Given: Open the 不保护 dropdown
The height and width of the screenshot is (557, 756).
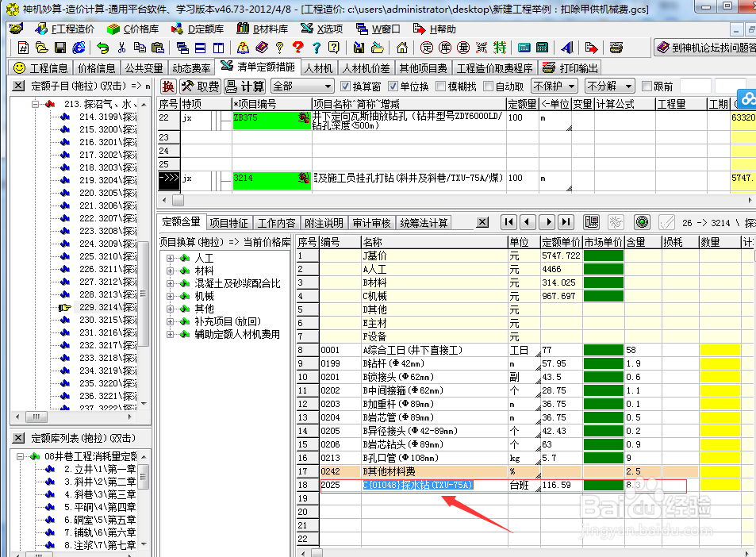Looking at the screenshot, I should pyautogui.click(x=555, y=86).
